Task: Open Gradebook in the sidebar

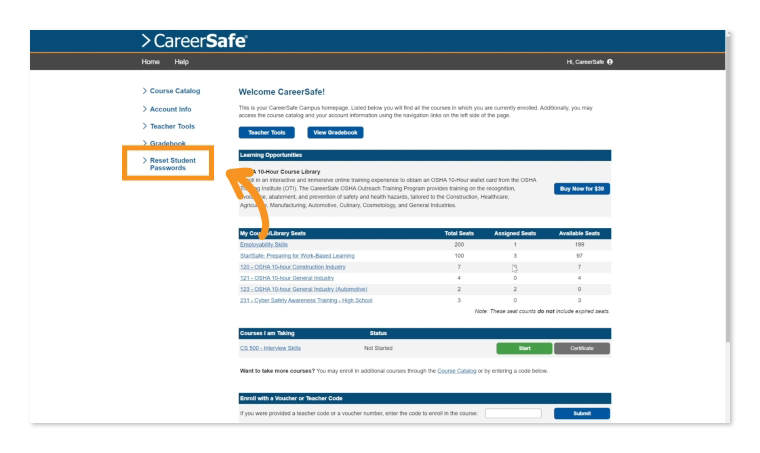Action: pos(167,143)
